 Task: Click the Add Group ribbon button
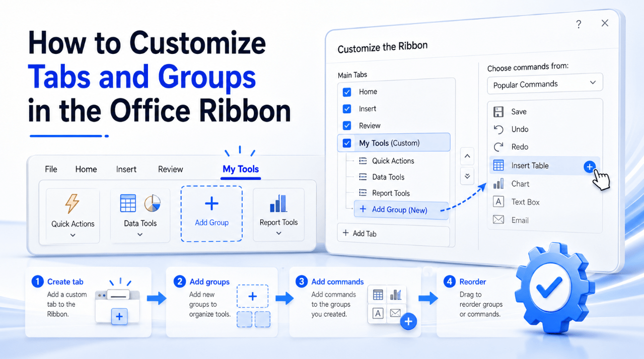point(211,213)
